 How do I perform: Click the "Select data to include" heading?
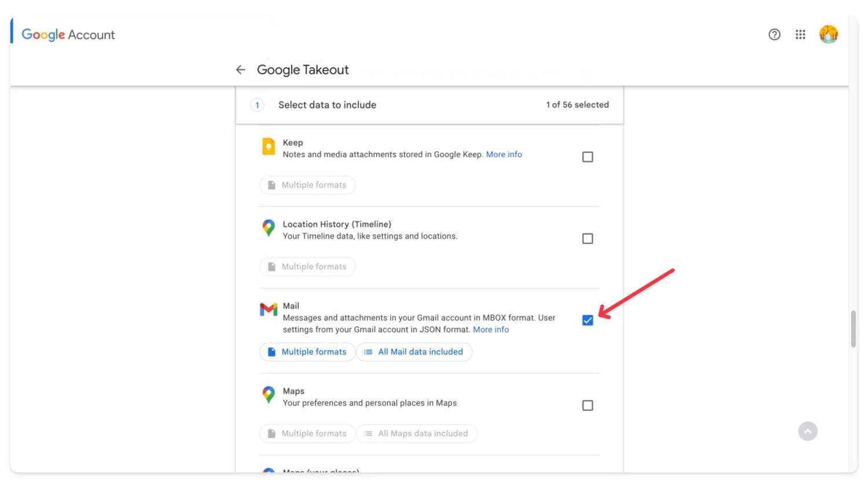tap(327, 105)
